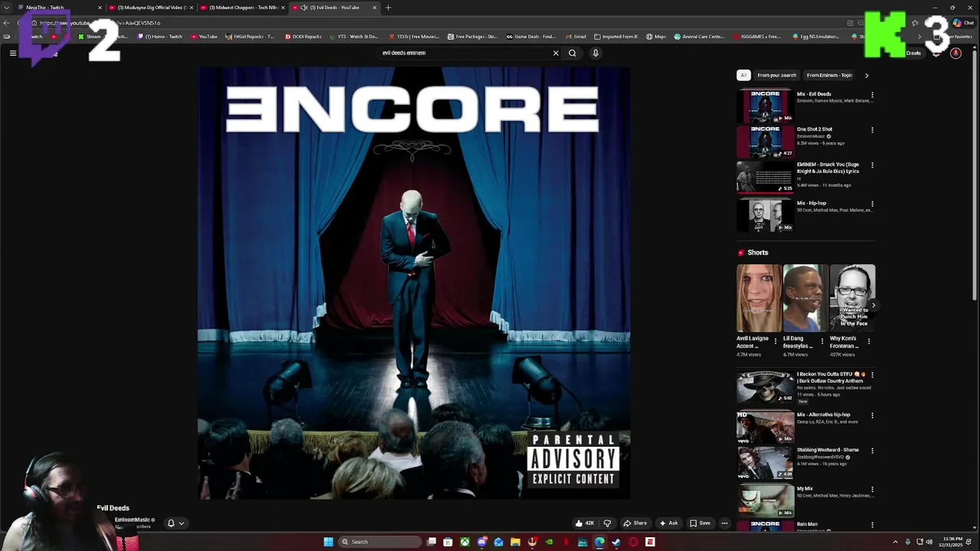Viewport: 980px width, 551px height.
Task: Open options for Stabbing Westward - Shame
Action: tap(872, 451)
